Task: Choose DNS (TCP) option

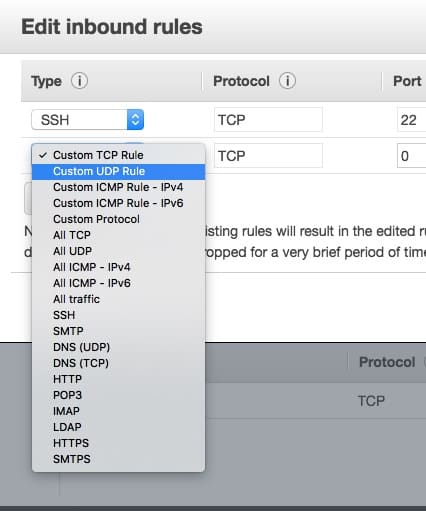Action: click(118, 363)
